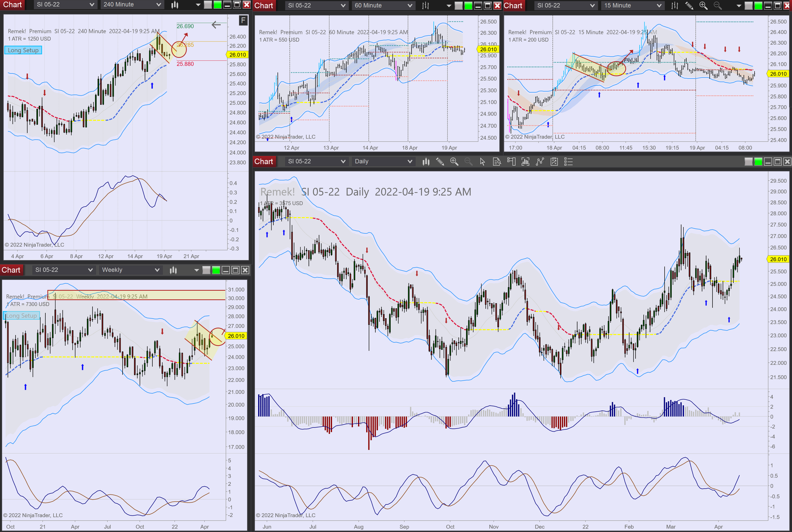This screenshot has width=792, height=532.
Task: Open Chart Trader icon in Daily toolbar
Action: point(511,161)
